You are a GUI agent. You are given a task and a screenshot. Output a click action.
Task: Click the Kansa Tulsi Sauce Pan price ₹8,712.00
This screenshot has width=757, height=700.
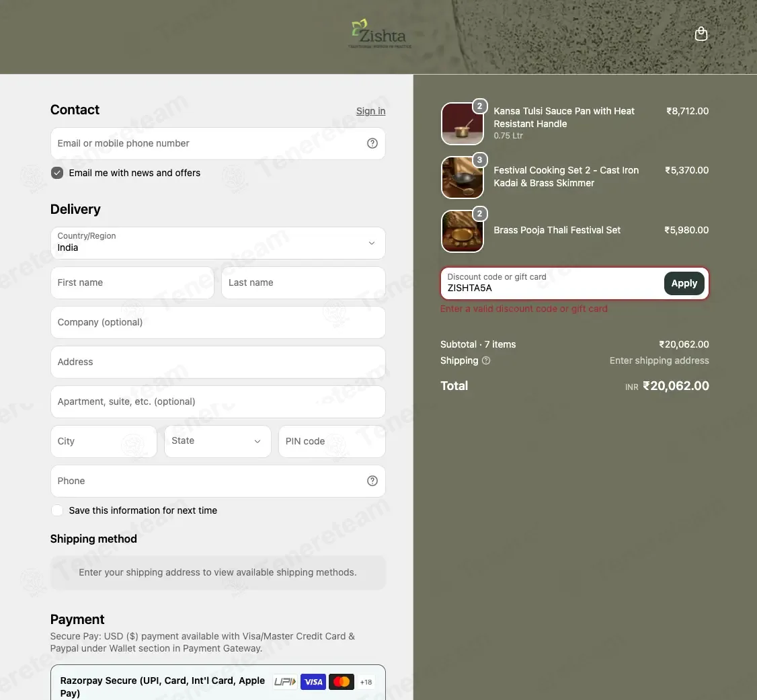click(x=688, y=111)
